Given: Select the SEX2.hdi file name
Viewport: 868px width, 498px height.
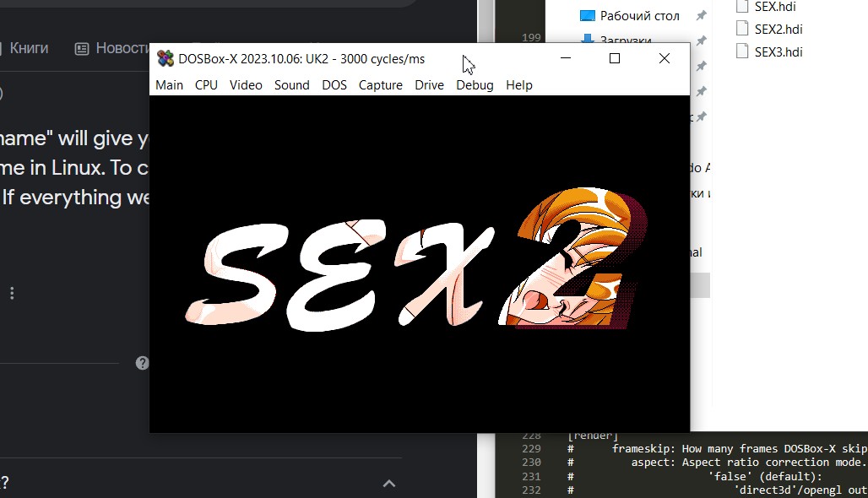Looking at the screenshot, I should pyautogui.click(x=778, y=30).
